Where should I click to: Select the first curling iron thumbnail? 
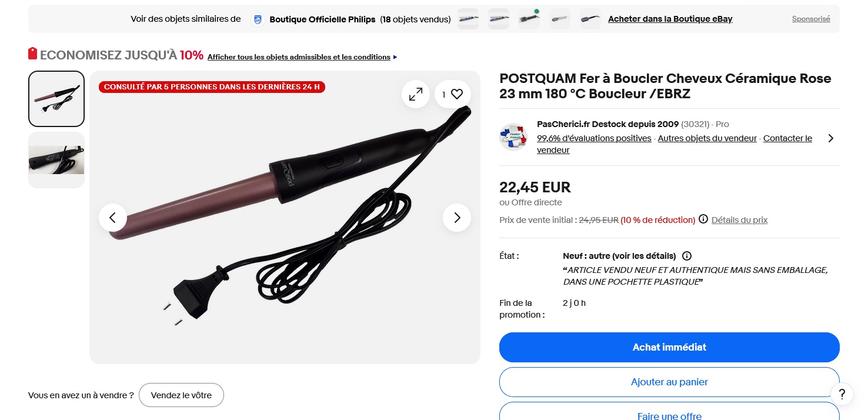tap(56, 99)
